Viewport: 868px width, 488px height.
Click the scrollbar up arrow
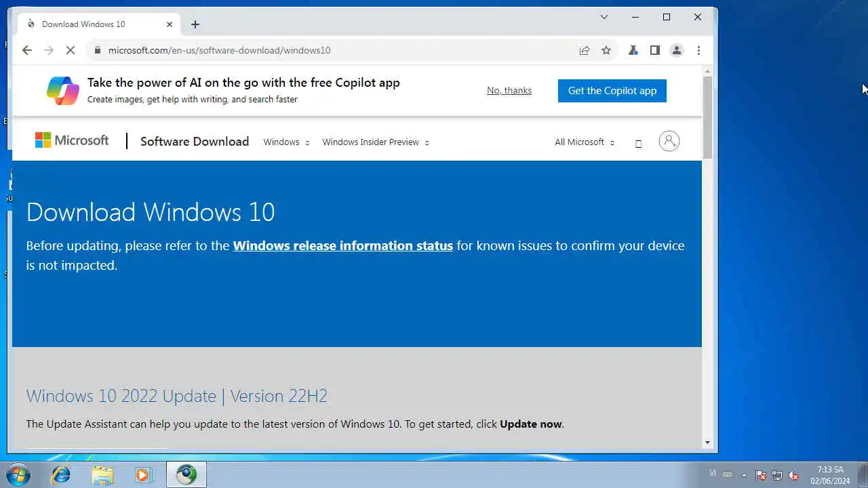707,70
